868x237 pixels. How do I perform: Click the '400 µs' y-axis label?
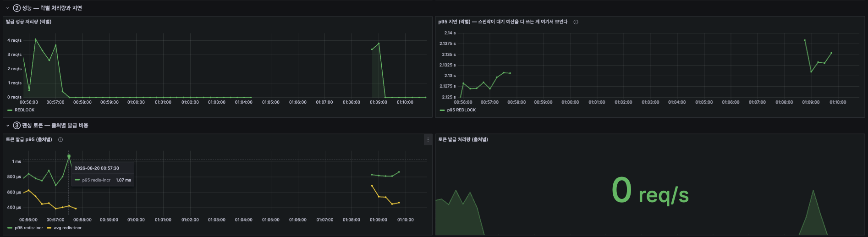point(14,208)
